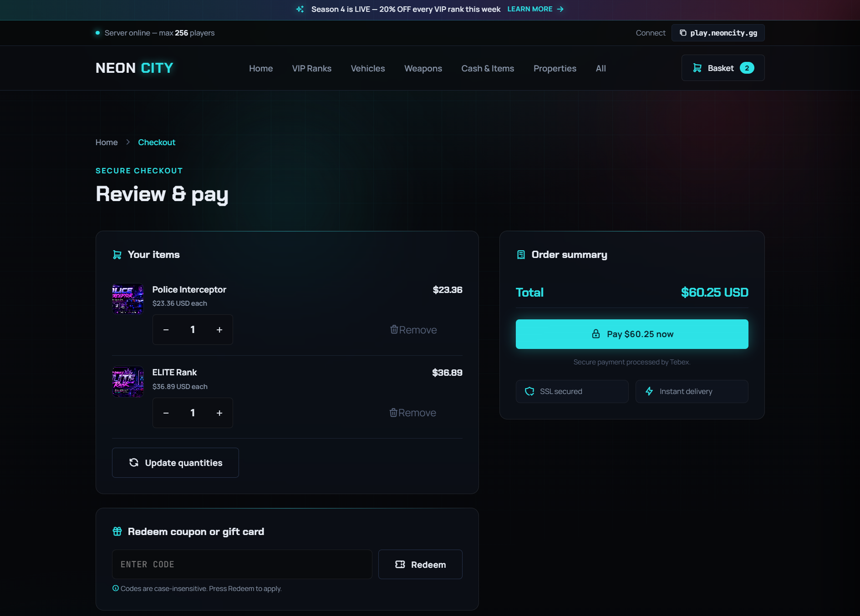Click the $23.36 USD each label
The height and width of the screenshot is (616, 860).
point(179,303)
